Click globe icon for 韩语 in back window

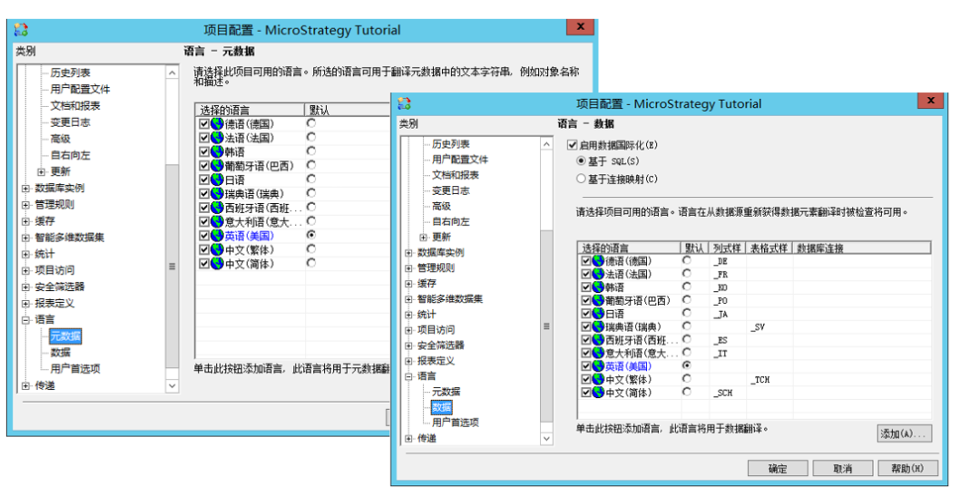point(217,151)
